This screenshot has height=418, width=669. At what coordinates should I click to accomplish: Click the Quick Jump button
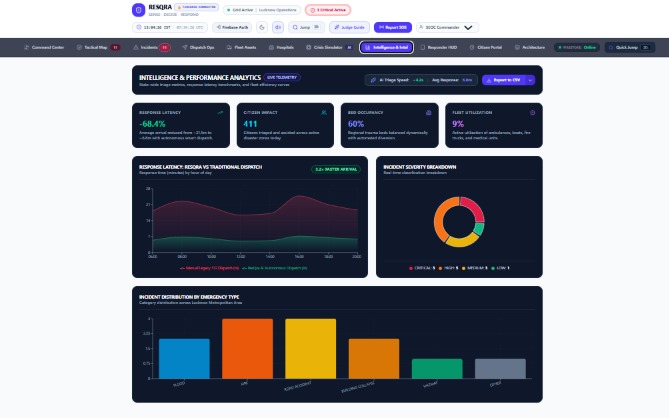630,47
